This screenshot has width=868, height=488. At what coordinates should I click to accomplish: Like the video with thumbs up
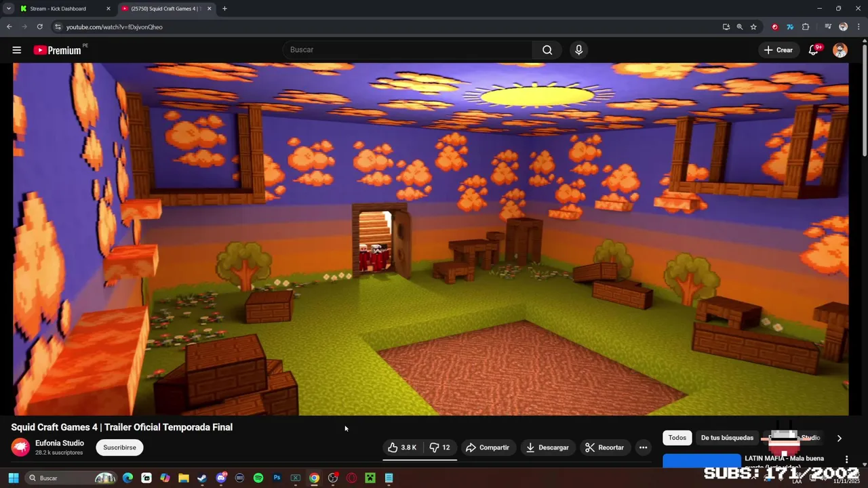[402, 448]
